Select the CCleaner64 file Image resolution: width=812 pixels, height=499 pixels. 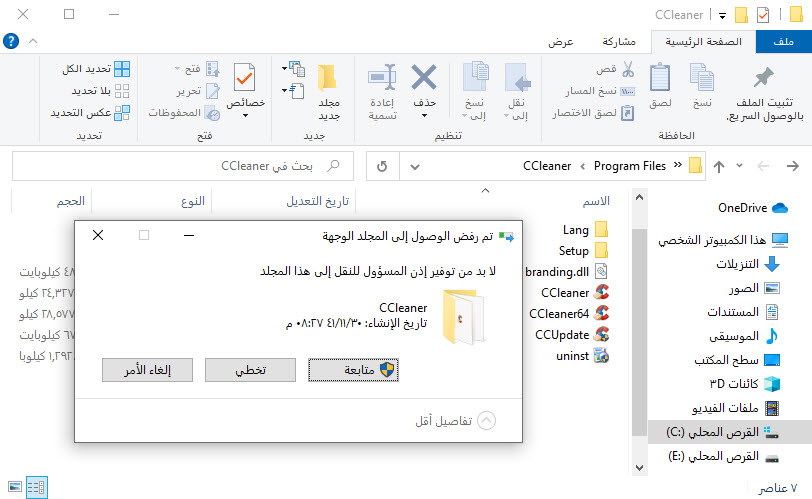pyautogui.click(x=569, y=314)
